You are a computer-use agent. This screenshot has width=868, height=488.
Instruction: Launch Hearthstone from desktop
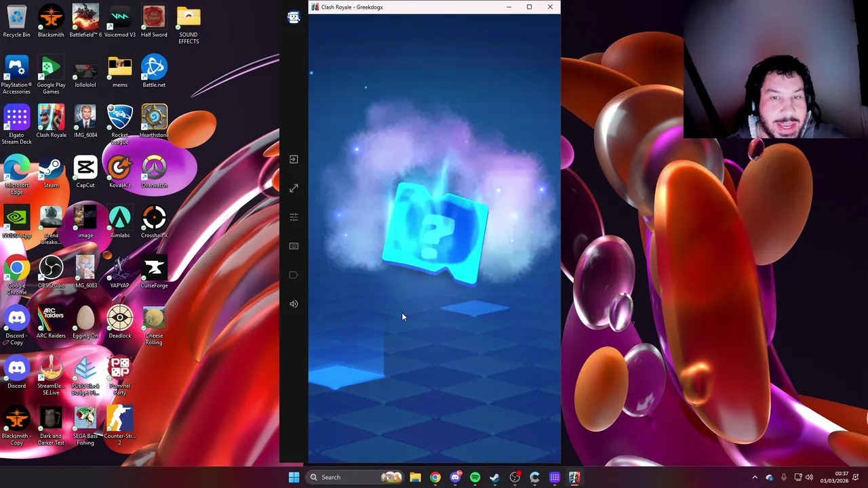coord(154,123)
